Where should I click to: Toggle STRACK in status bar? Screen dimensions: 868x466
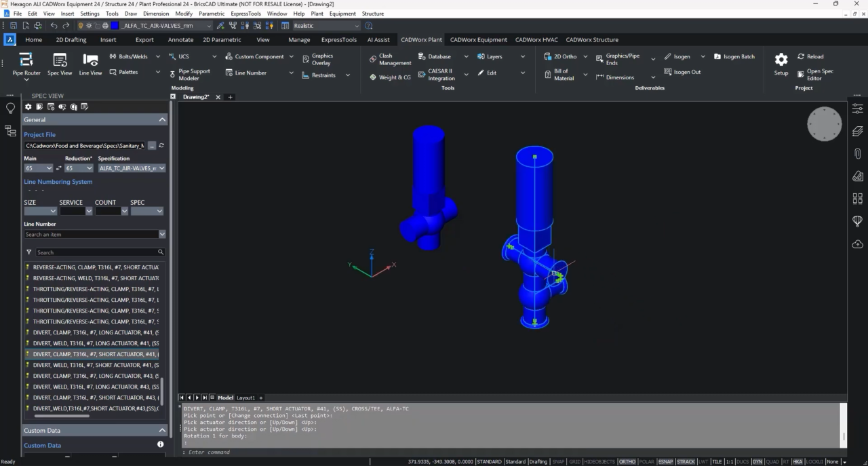[686, 462]
